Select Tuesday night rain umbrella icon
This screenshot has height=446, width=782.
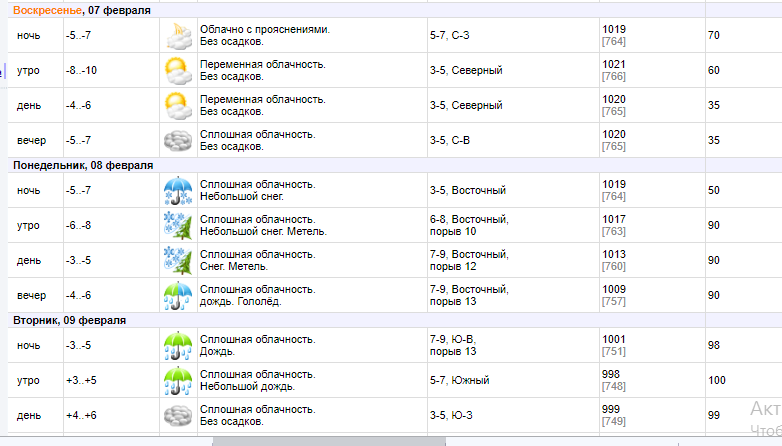click(x=177, y=346)
